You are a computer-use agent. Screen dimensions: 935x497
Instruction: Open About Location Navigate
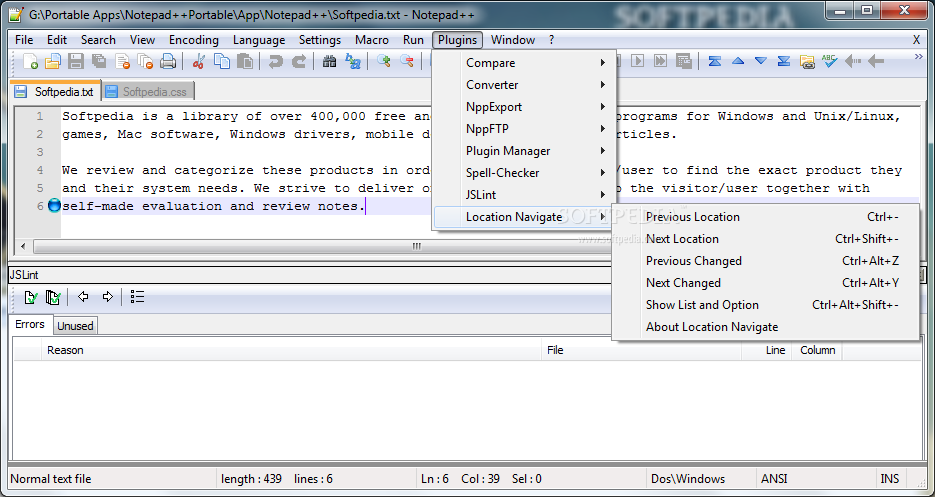766,327
